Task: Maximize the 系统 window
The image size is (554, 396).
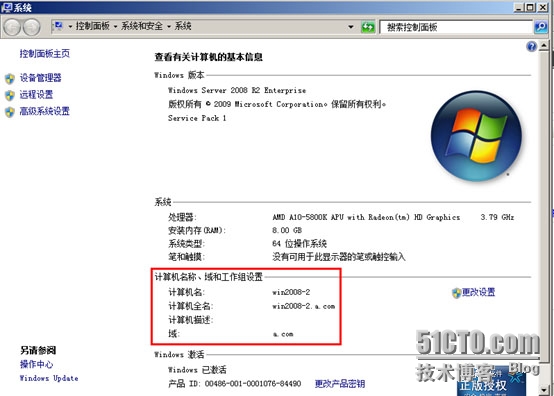Action: click(530, 7)
